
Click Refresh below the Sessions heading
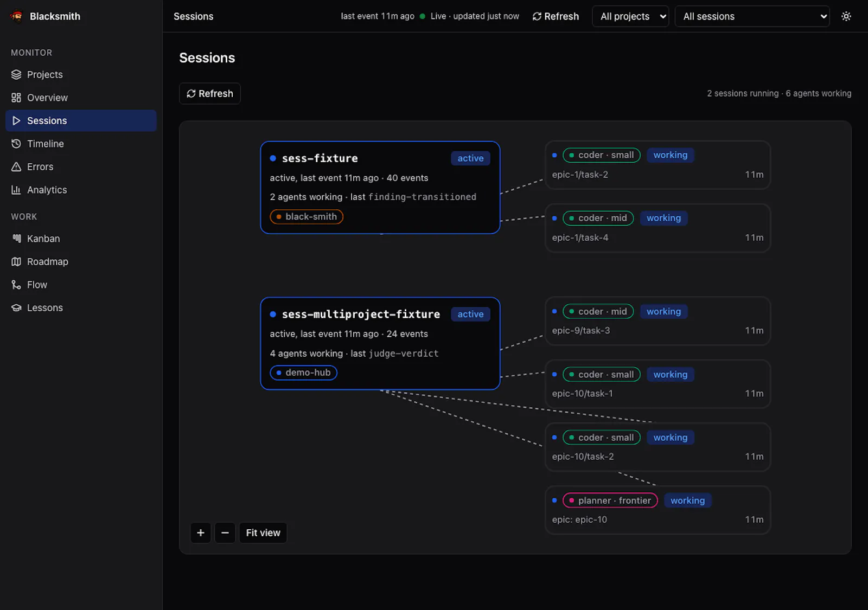(210, 94)
